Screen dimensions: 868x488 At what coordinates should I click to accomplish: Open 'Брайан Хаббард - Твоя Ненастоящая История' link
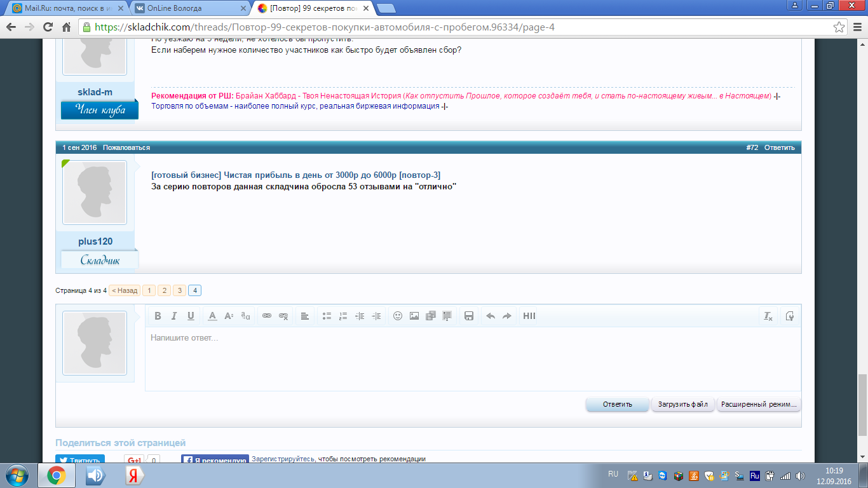(x=319, y=96)
